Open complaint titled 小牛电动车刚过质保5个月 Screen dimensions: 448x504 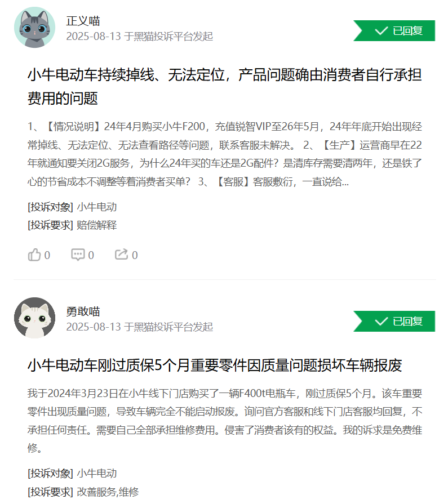[x=215, y=365]
